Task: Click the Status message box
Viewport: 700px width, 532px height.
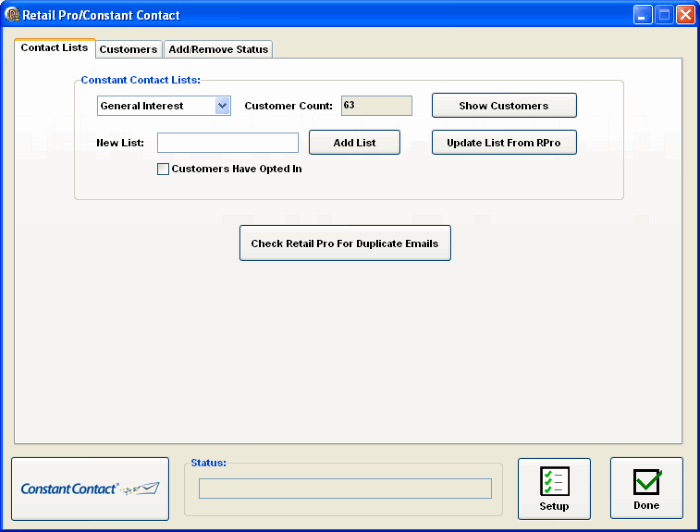Action: (345, 489)
